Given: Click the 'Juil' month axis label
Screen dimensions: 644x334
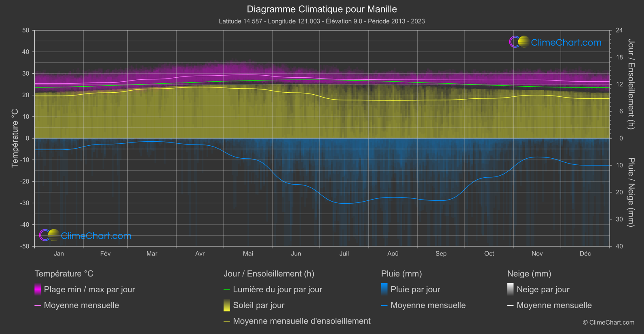Looking at the screenshot, I should pos(344,253).
